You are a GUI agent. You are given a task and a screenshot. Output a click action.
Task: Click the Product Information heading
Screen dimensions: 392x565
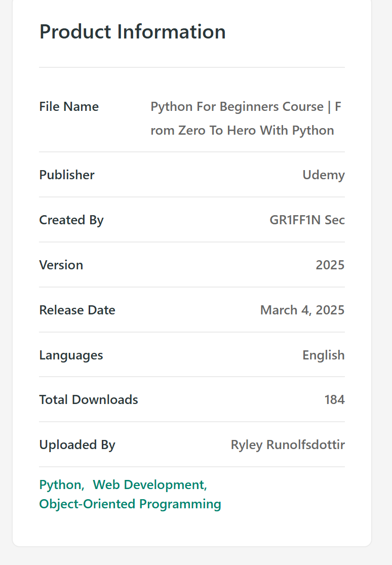click(x=132, y=32)
